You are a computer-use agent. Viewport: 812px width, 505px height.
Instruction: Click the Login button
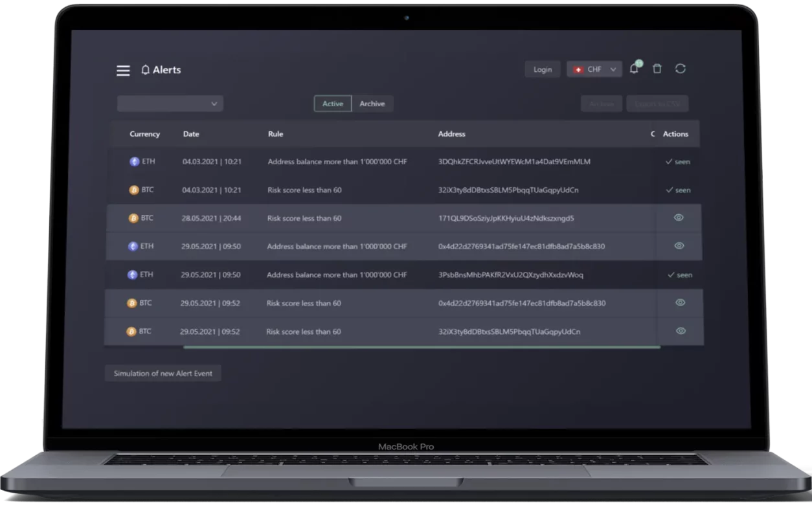coord(543,69)
